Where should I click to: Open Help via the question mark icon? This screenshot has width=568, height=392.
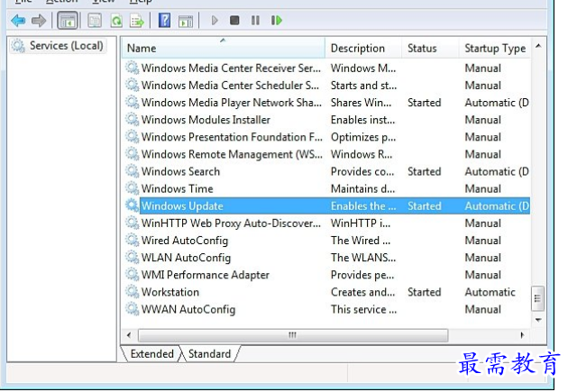[x=164, y=20]
